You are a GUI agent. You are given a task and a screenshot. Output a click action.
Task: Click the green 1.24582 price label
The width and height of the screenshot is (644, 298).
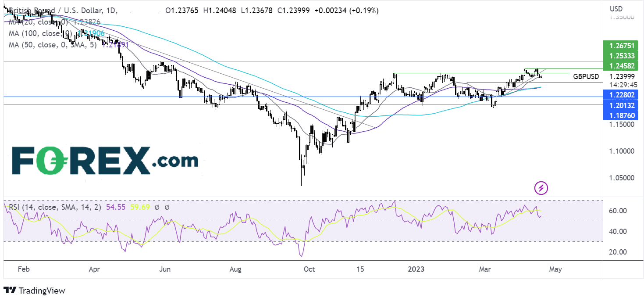click(x=621, y=66)
